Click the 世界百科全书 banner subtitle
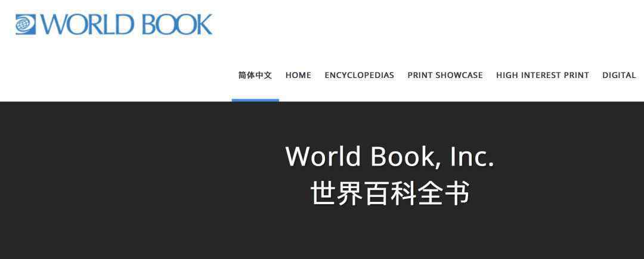Screen dimensions: 644x259 tap(390, 193)
